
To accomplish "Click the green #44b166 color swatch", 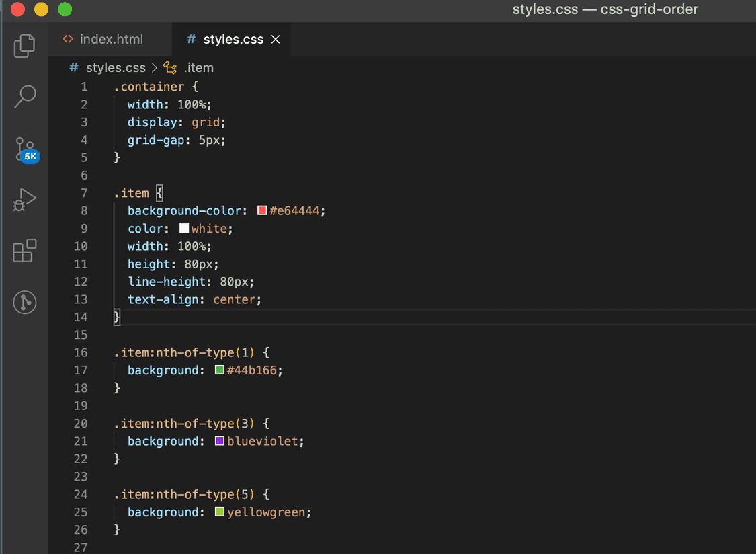I will click(219, 370).
